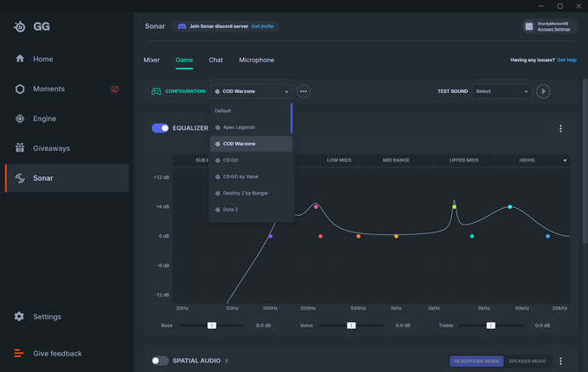Click the MID RANGE band label
588x372 pixels.
tap(396, 161)
